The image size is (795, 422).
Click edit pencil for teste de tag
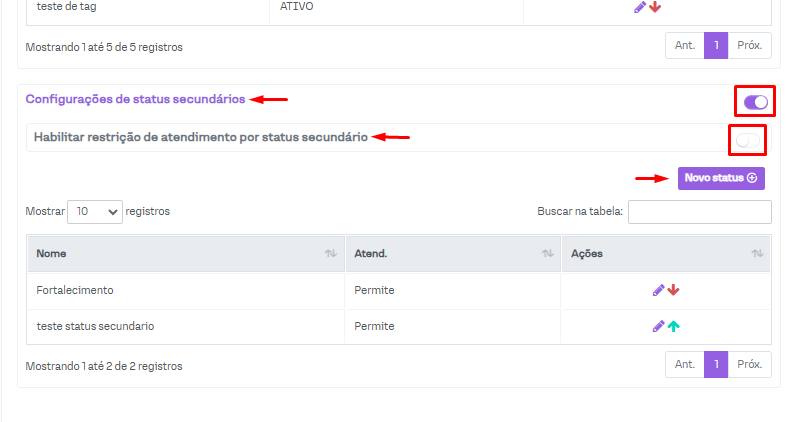tap(640, 7)
